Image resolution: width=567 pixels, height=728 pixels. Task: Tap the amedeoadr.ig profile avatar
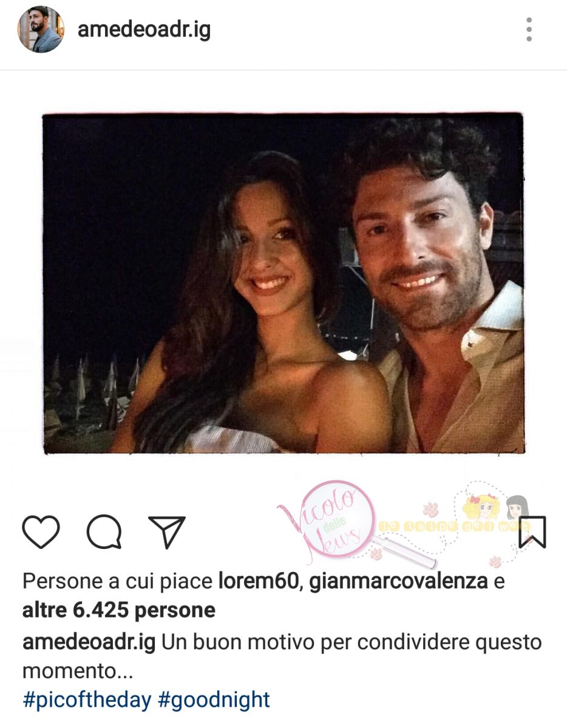(x=41, y=30)
